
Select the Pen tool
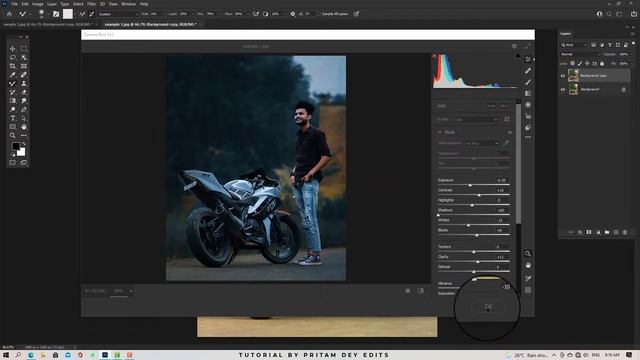pos(24,109)
